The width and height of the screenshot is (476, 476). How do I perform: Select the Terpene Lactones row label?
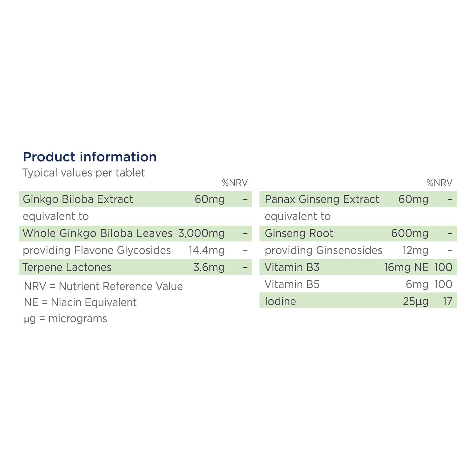(67, 267)
